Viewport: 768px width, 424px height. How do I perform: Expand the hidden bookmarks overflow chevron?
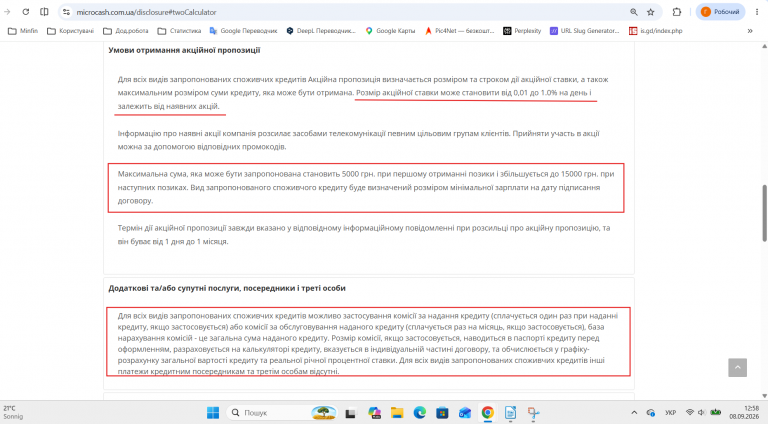click(x=750, y=31)
